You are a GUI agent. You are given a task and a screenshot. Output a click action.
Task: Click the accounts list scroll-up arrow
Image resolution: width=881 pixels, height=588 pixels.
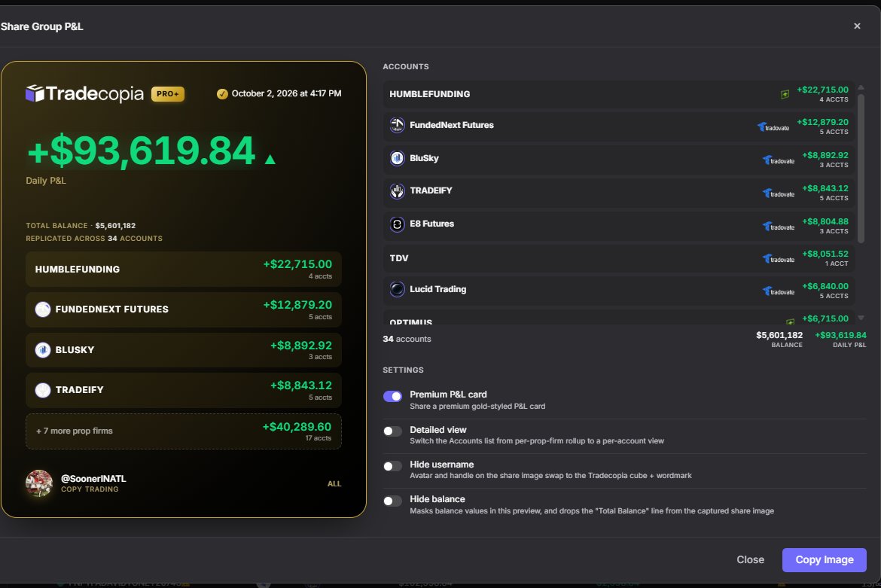coord(861,87)
